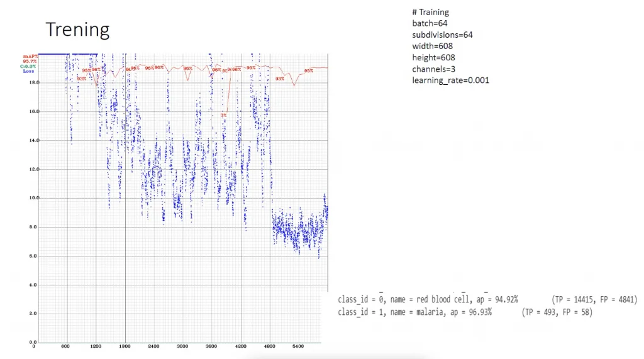Select the "height=608" line
The height and width of the screenshot is (359, 644).
[x=434, y=57]
